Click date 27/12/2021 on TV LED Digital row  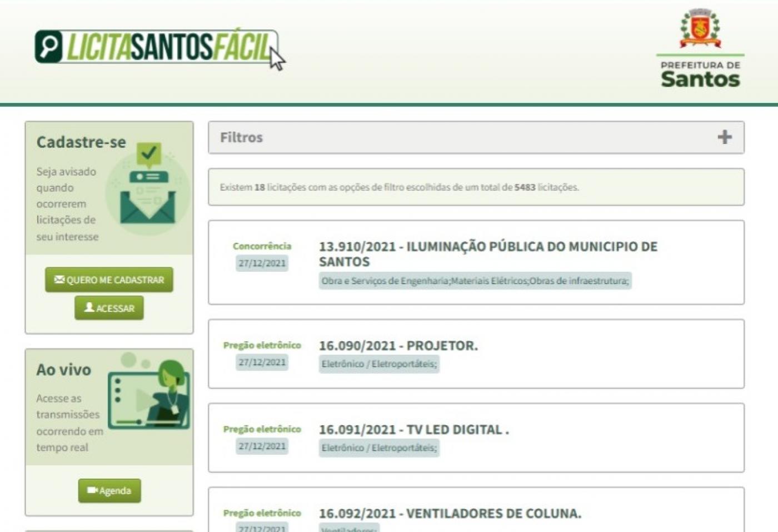[x=262, y=446]
